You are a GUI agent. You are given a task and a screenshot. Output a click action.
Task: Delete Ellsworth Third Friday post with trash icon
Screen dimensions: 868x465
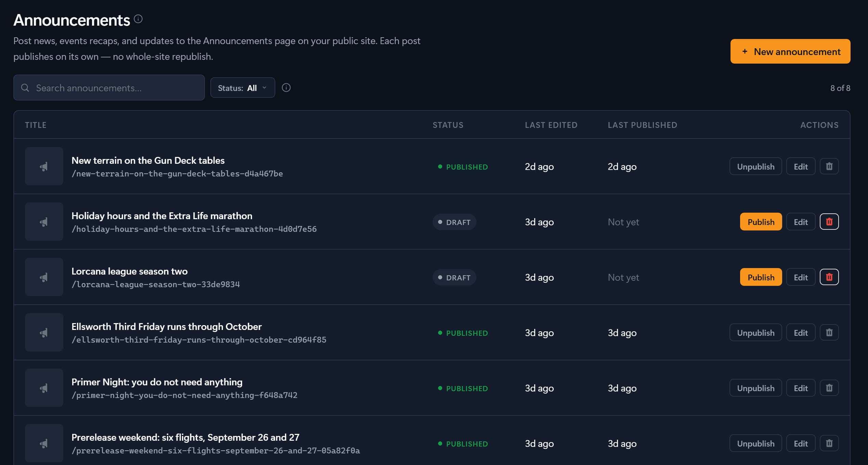829,333
